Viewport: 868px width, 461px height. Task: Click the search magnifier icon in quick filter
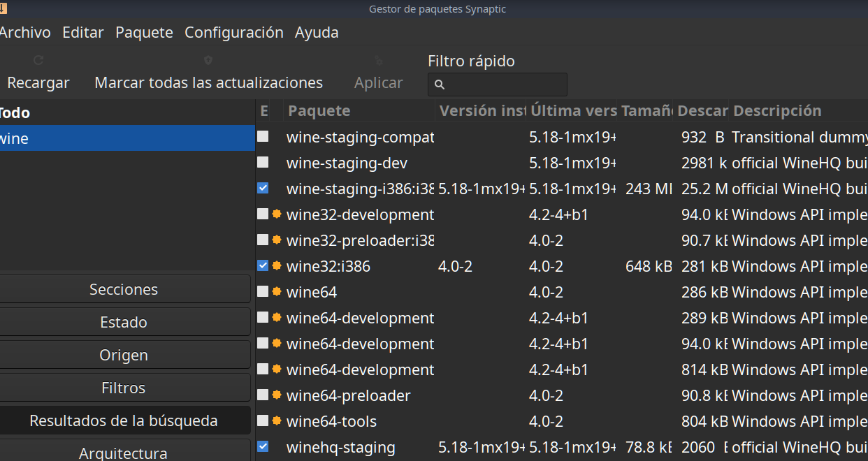pyautogui.click(x=440, y=85)
